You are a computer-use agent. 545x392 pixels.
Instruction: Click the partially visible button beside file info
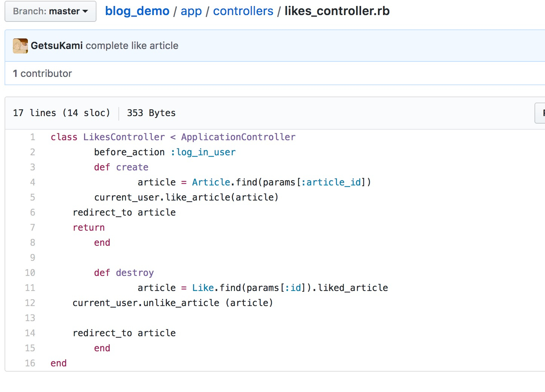click(540, 113)
